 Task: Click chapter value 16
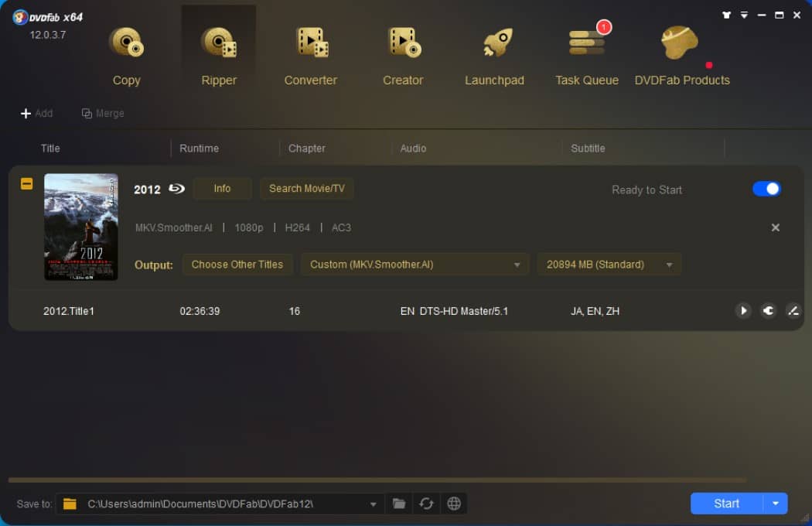294,311
